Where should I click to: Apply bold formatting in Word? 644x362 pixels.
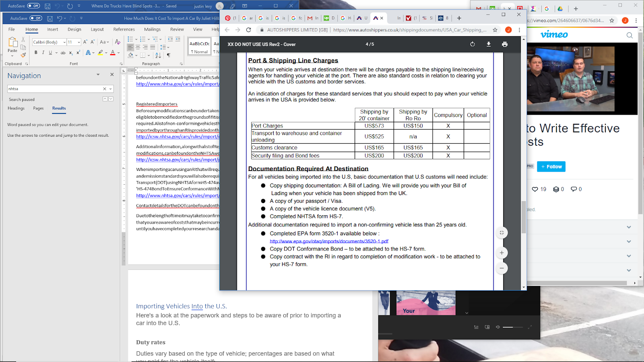pos(36,53)
